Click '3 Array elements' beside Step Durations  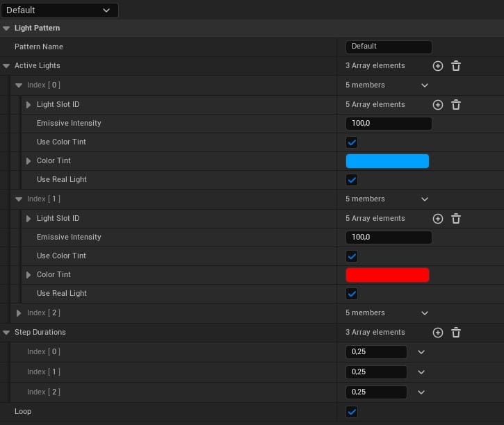coord(375,332)
